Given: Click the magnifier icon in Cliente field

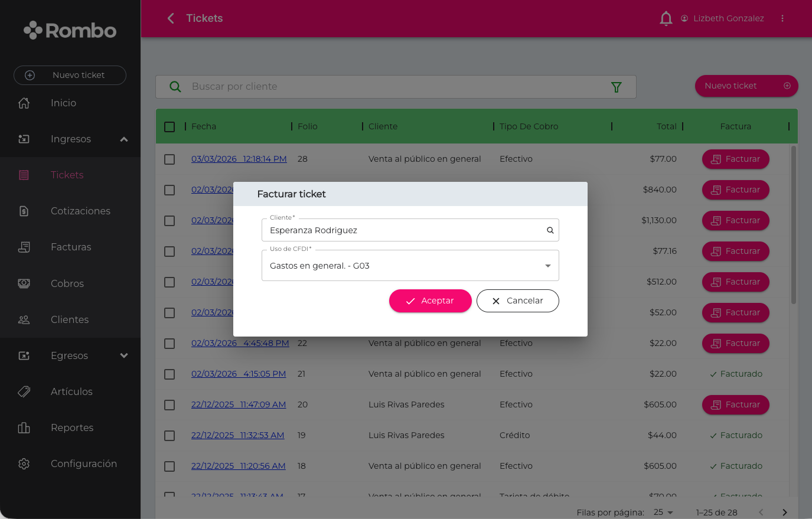Looking at the screenshot, I should pos(550,230).
